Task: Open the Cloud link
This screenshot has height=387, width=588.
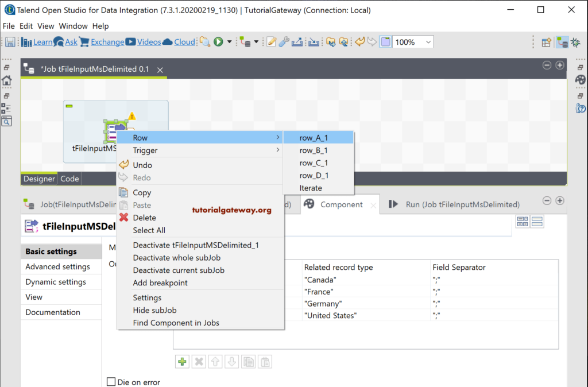Action: tap(184, 42)
